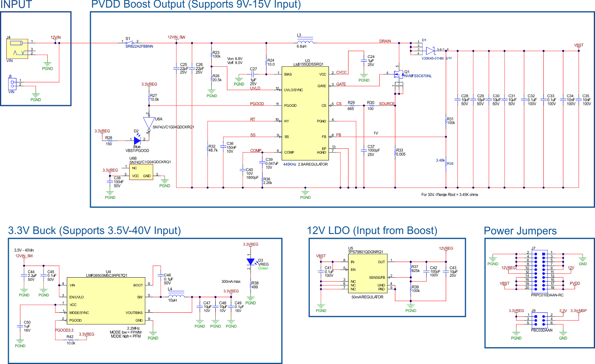Select the C43 10uF output capacitor symbol
Image resolution: width=595 pixels, height=364 pixels.
point(446,272)
